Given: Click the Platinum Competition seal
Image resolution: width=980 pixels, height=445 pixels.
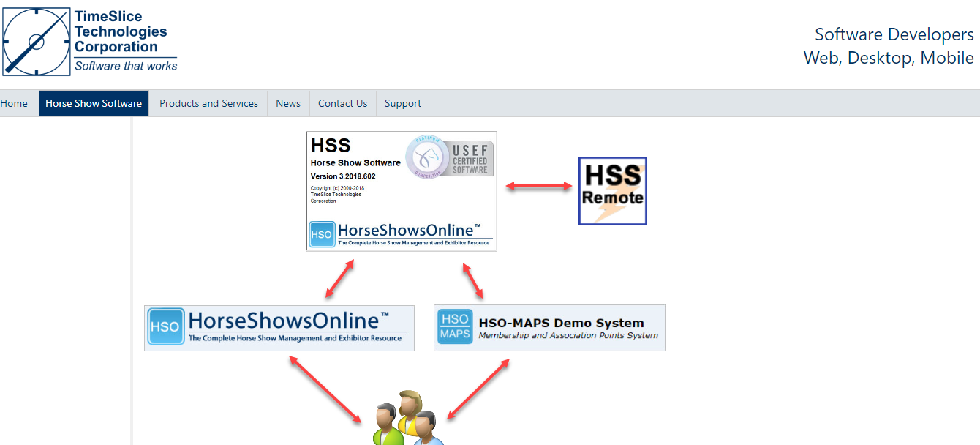Looking at the screenshot, I should tap(427, 156).
